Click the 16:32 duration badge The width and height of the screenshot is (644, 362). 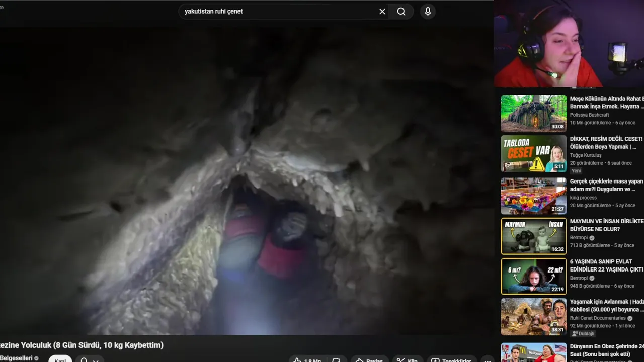point(557,249)
